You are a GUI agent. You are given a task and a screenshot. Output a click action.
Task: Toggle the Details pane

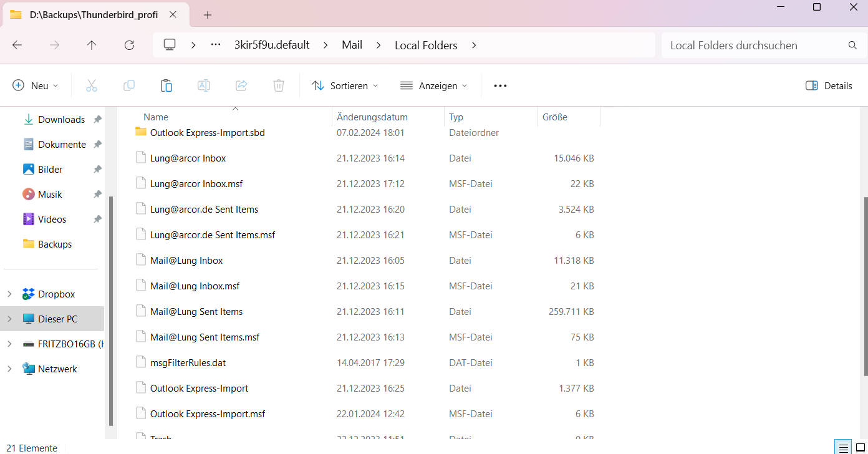(x=829, y=86)
